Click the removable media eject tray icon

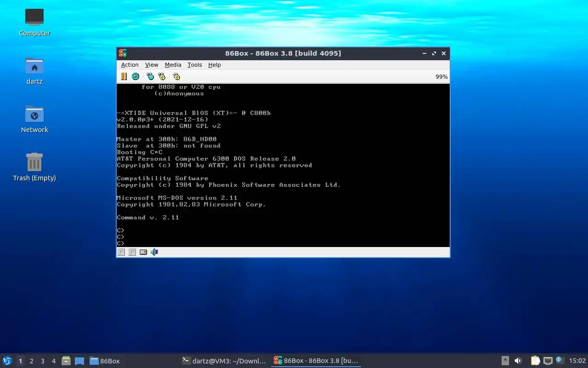(x=505, y=361)
